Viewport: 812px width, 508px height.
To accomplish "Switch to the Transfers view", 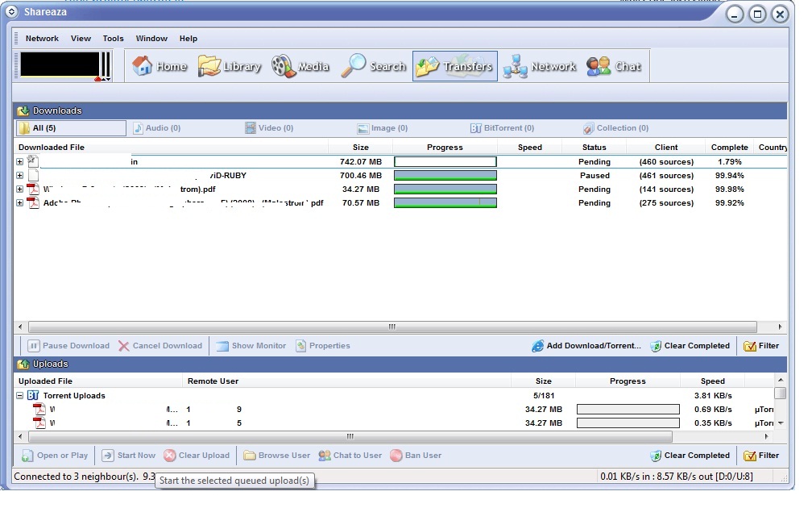I will tap(454, 66).
